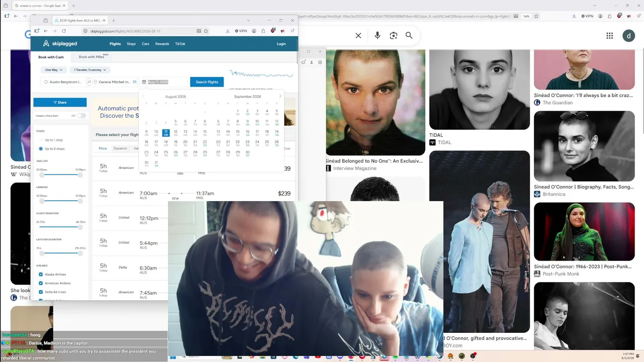Viewport: 644px width, 362px height.
Task: Switch to the Book with Miles tab
Action: (92, 57)
